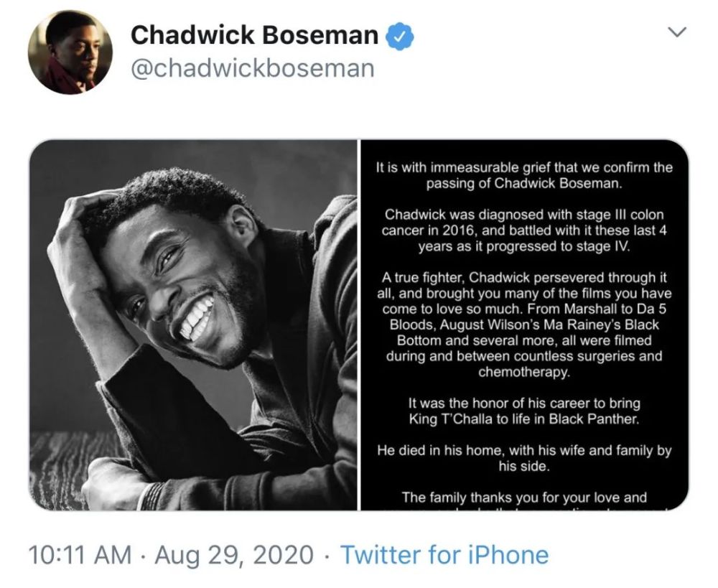Click the "immeasurable grief" opening paragraph

click(x=523, y=175)
